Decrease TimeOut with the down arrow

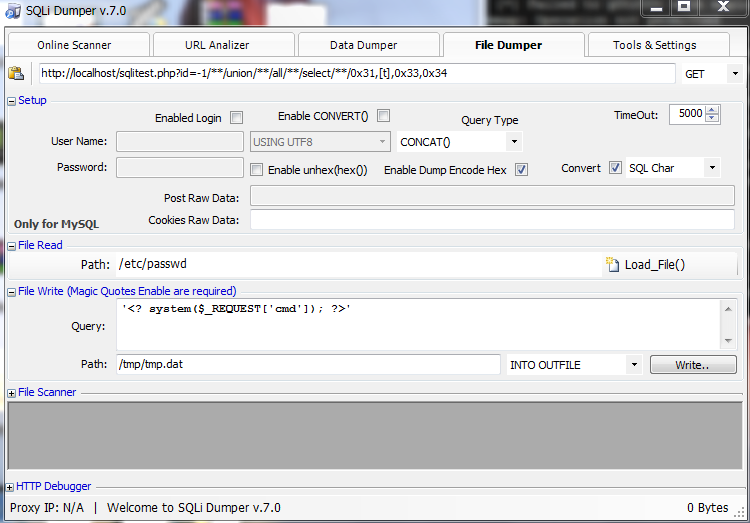[712, 118]
